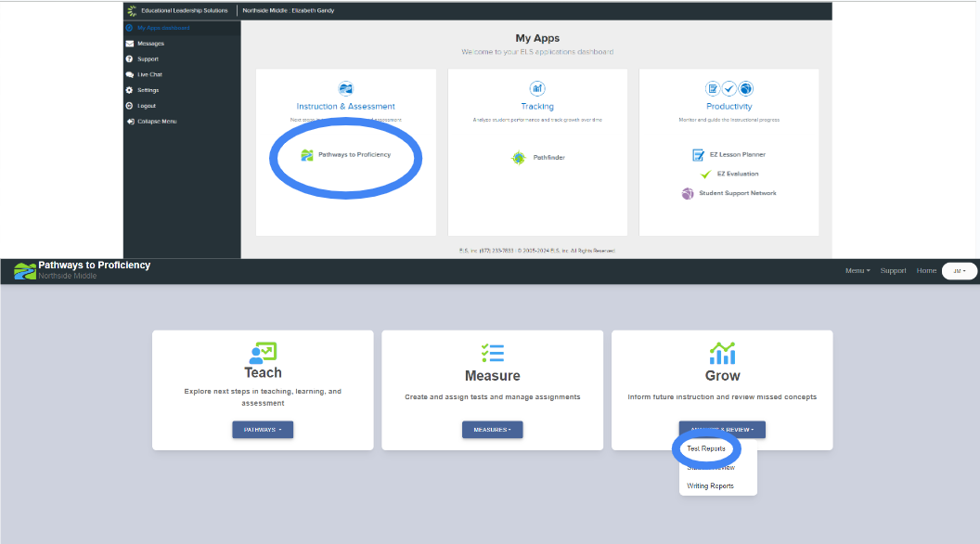Click the Teach card title
The image size is (980, 544).
coord(263,372)
